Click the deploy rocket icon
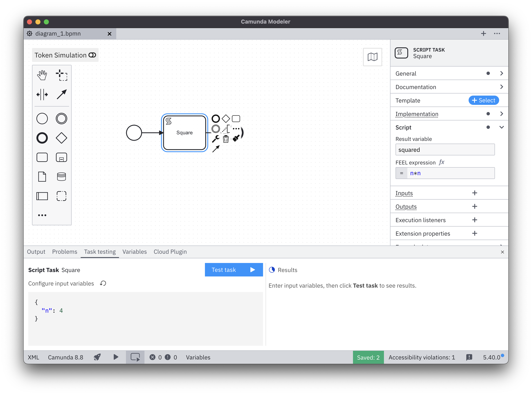 pos(97,357)
